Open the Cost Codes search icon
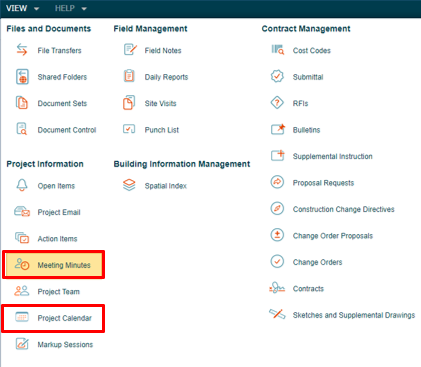 (278, 50)
